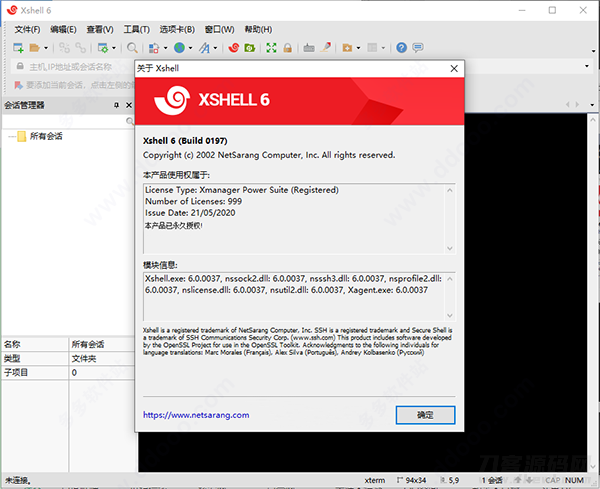Click the padlock lock-screen icon
Screen dimensions: 600x489
[288, 48]
